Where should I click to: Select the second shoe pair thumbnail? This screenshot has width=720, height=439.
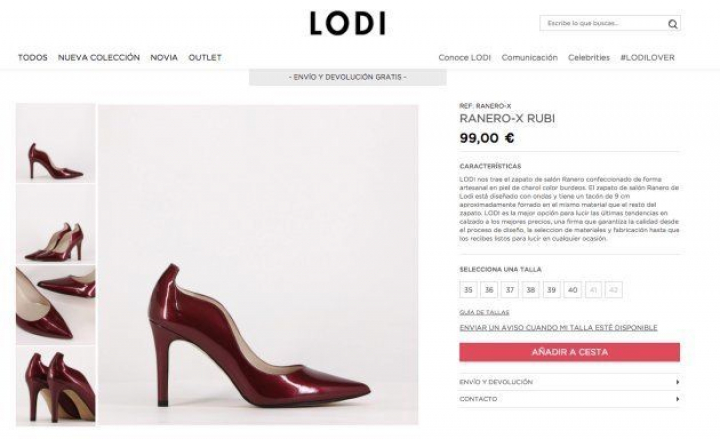(56, 224)
